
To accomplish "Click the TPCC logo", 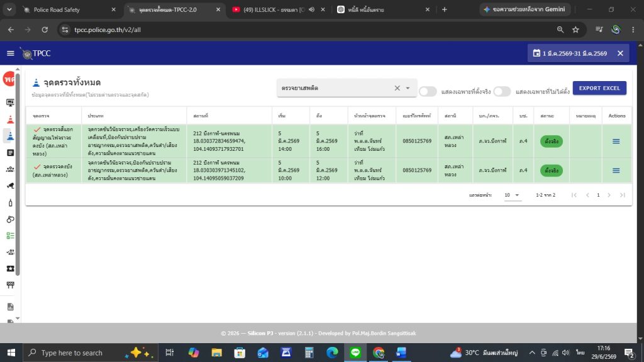I will pos(36,53).
